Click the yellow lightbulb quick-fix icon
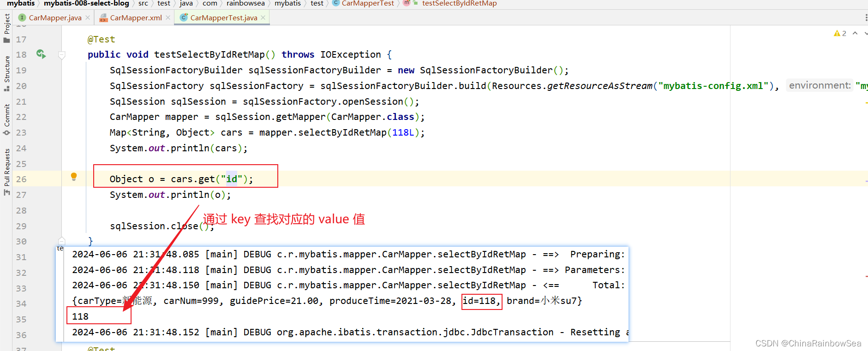Image resolution: width=868 pixels, height=351 pixels. click(74, 177)
